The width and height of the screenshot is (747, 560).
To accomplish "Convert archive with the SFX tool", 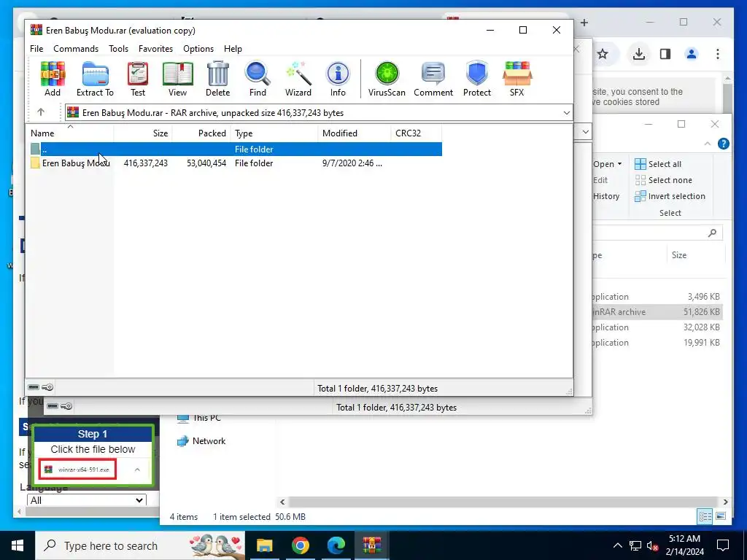I will (x=517, y=79).
